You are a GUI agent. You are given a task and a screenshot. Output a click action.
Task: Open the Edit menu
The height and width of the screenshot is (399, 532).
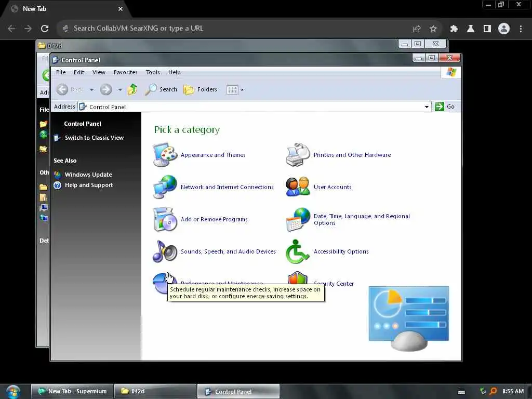point(79,72)
